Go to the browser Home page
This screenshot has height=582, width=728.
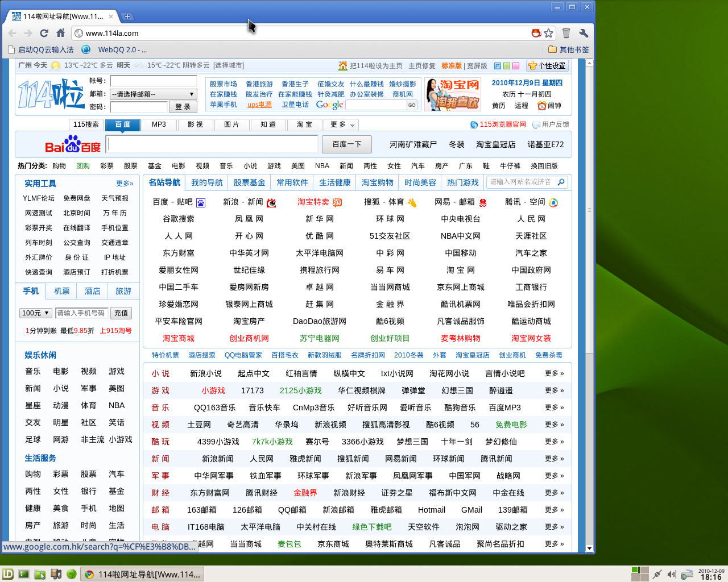(x=60, y=33)
